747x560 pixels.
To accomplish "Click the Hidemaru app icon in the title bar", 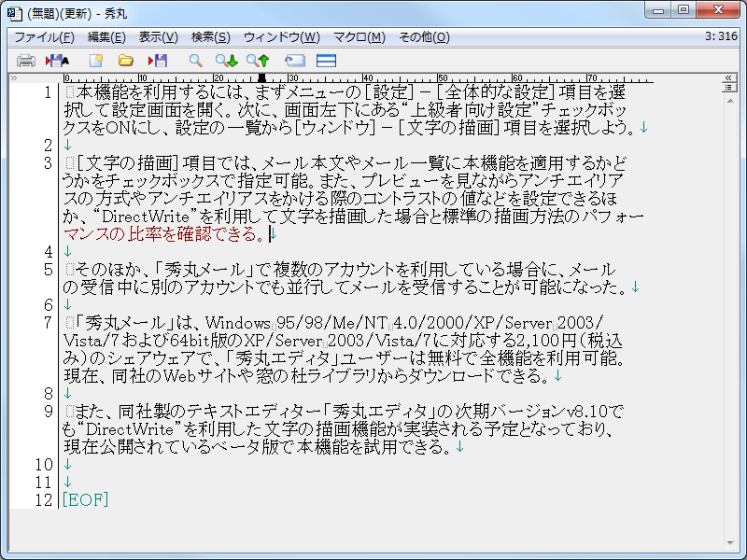I will coord(15,13).
